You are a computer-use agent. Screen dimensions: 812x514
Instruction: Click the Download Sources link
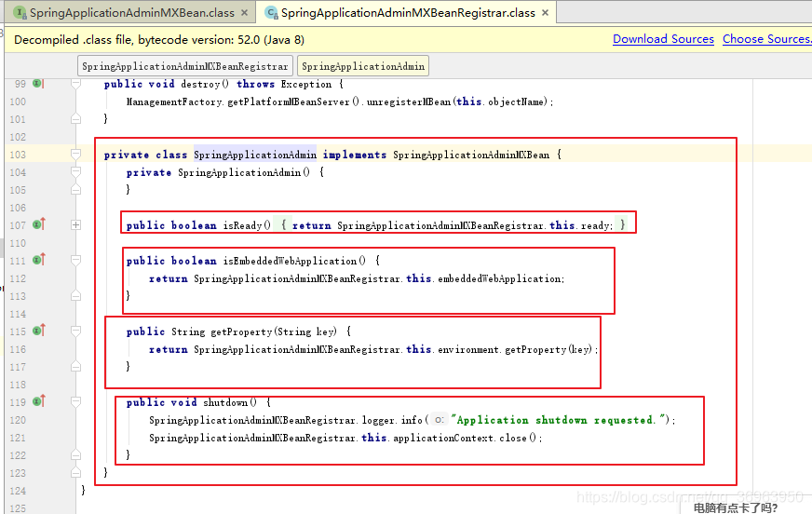tap(663, 39)
